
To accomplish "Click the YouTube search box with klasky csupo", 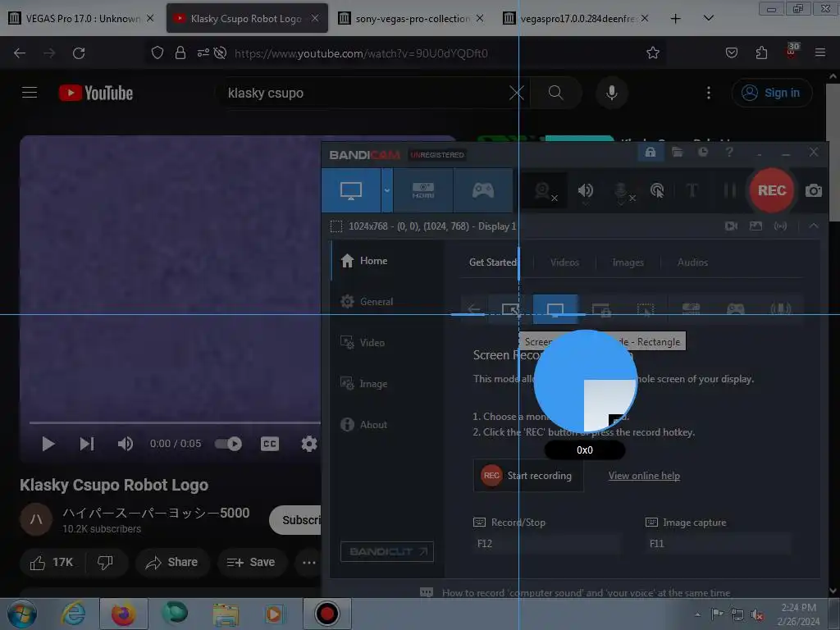I will coord(364,94).
